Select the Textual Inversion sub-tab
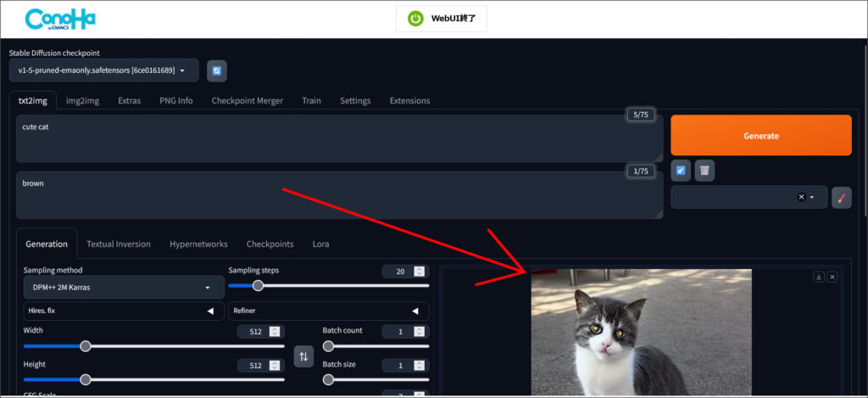The image size is (868, 398). tap(119, 244)
